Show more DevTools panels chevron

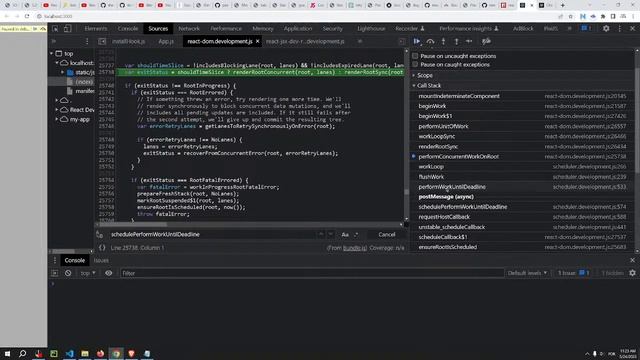(x=570, y=29)
